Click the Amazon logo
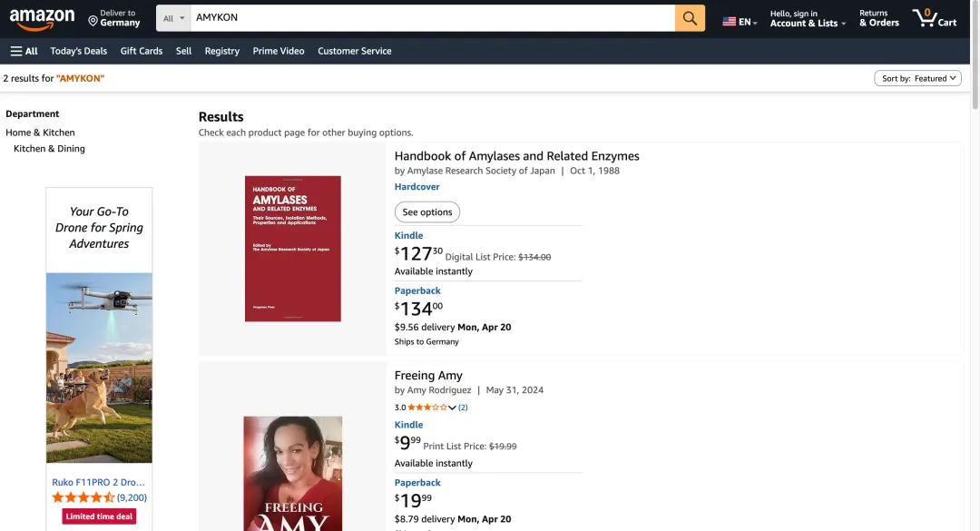Screen dimensions: 980x531 pyautogui.click(x=42, y=18)
